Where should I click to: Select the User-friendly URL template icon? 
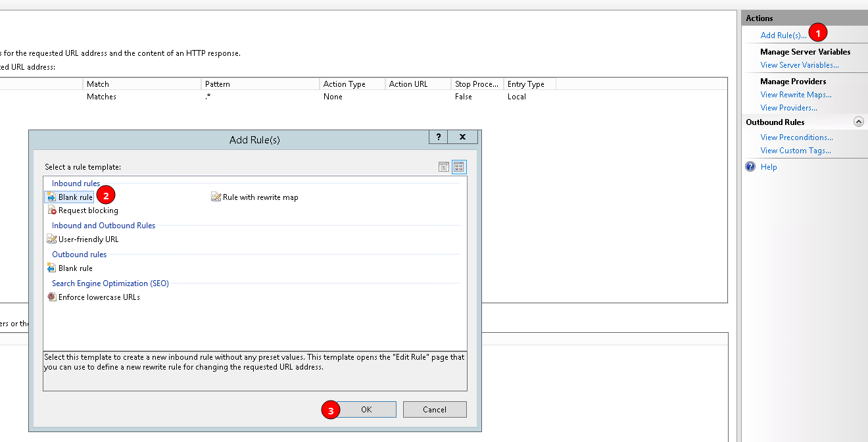52,239
